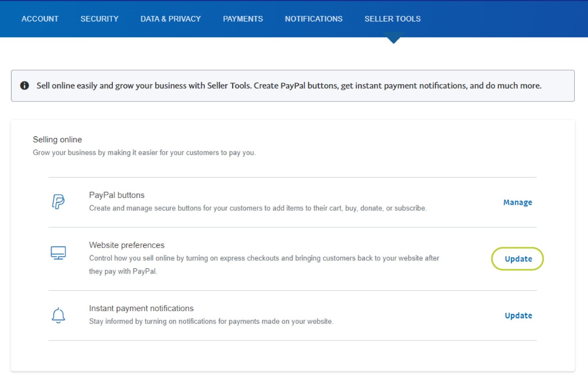Open the Account tab
Image resolution: width=588 pixels, height=381 pixels.
pos(40,19)
